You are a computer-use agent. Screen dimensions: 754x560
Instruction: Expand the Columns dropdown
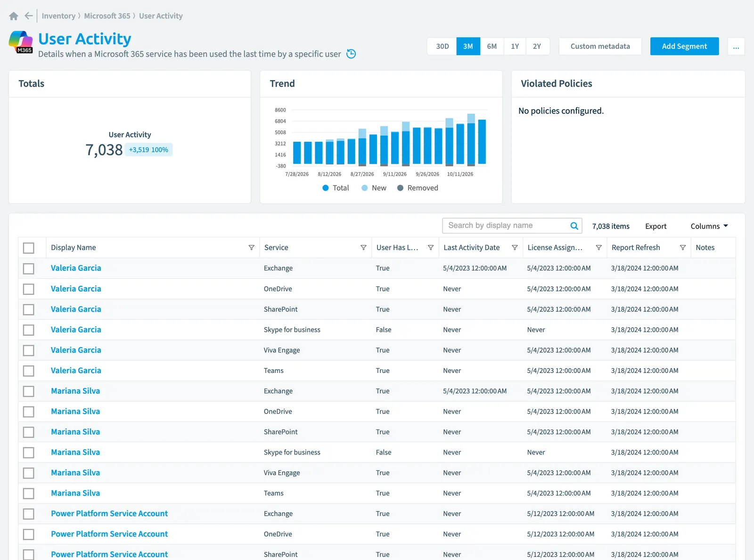[x=709, y=226]
